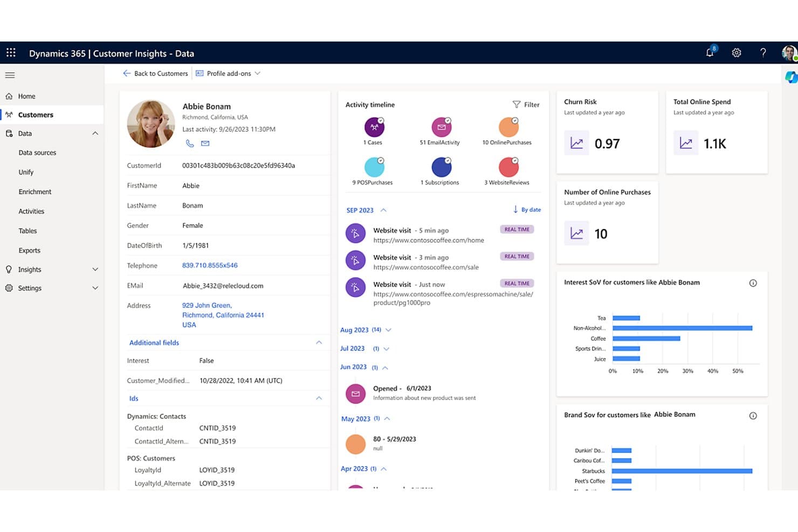
Task: Expand the Aug 2023 timeline group
Action: [x=388, y=330]
